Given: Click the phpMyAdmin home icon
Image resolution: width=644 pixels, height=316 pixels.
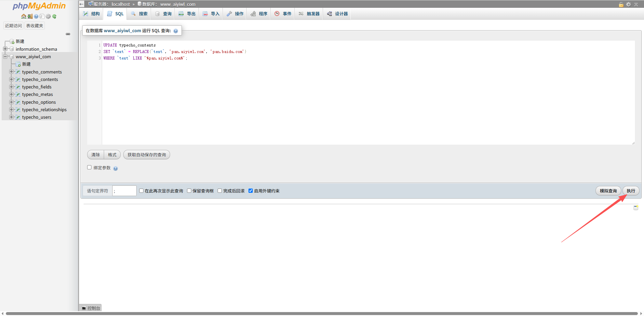Looking at the screenshot, I should click(23, 16).
